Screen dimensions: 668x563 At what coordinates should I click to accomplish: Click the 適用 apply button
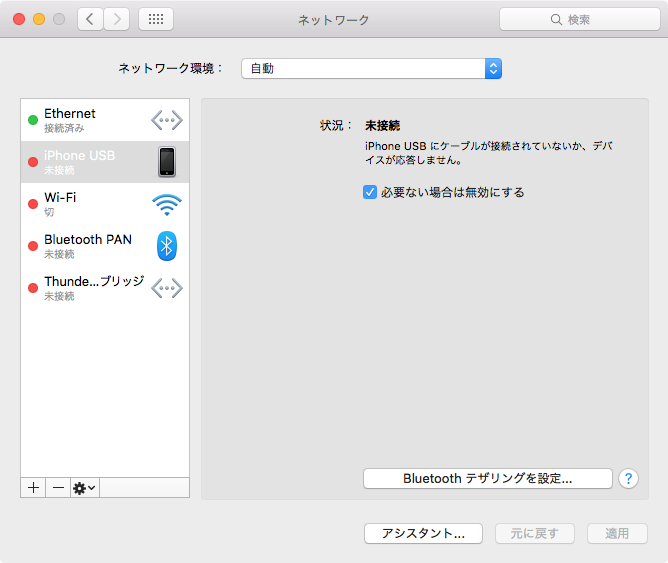click(617, 534)
